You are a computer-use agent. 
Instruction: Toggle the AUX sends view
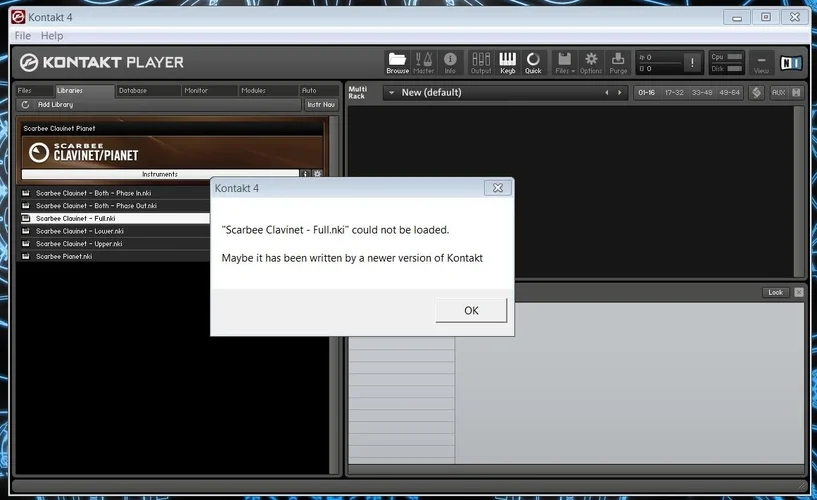[778, 93]
